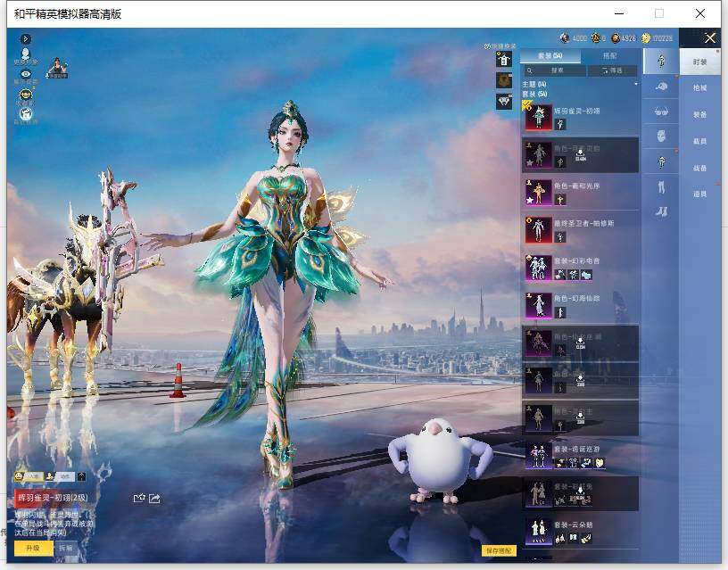This screenshot has height=570, width=728.
Task: Select the 套装-云朵鹅 outfit thumbnail
Action: click(539, 532)
